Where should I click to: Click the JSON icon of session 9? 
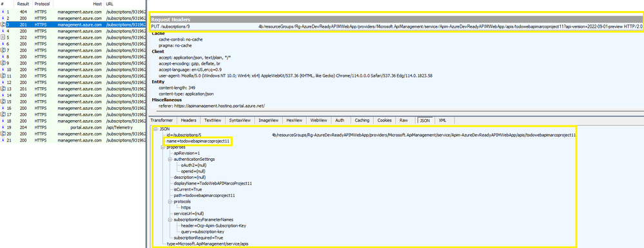click(3, 63)
